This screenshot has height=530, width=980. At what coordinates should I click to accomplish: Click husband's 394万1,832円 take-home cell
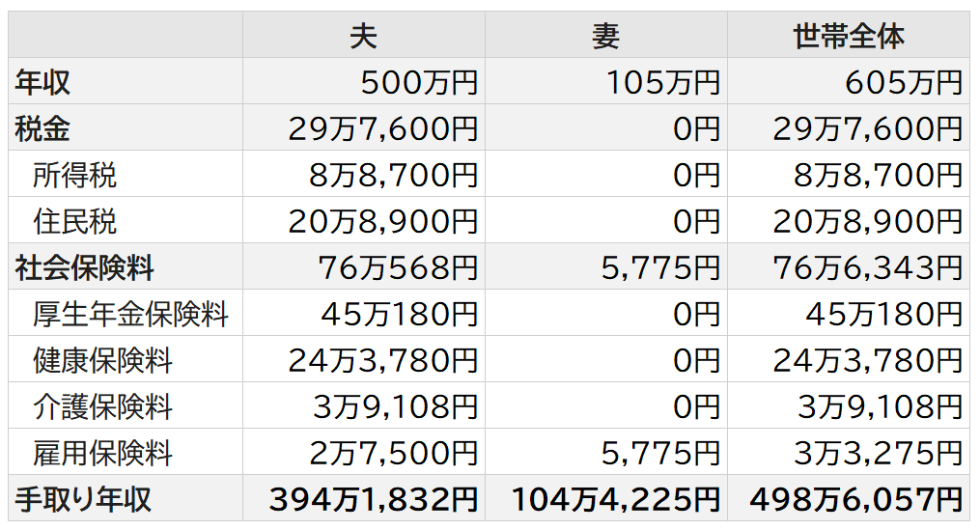(x=373, y=499)
